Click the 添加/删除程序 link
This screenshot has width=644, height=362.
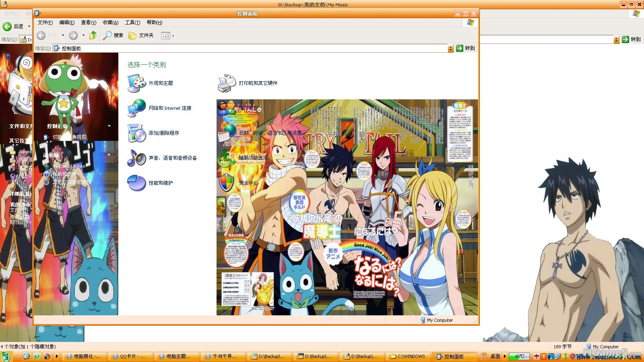click(164, 133)
